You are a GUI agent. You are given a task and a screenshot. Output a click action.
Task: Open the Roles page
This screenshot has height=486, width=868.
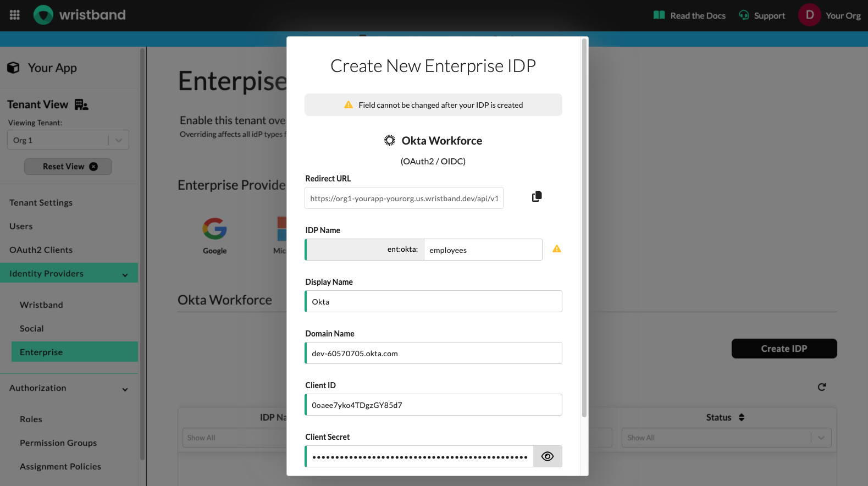[31, 419]
